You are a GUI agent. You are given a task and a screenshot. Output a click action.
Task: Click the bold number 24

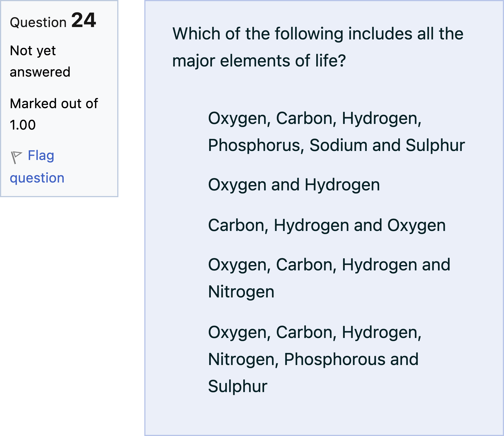coord(84,20)
